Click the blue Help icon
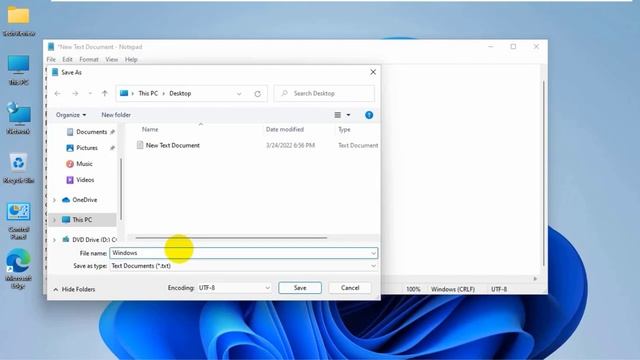This screenshot has height=360, width=640. tap(369, 115)
